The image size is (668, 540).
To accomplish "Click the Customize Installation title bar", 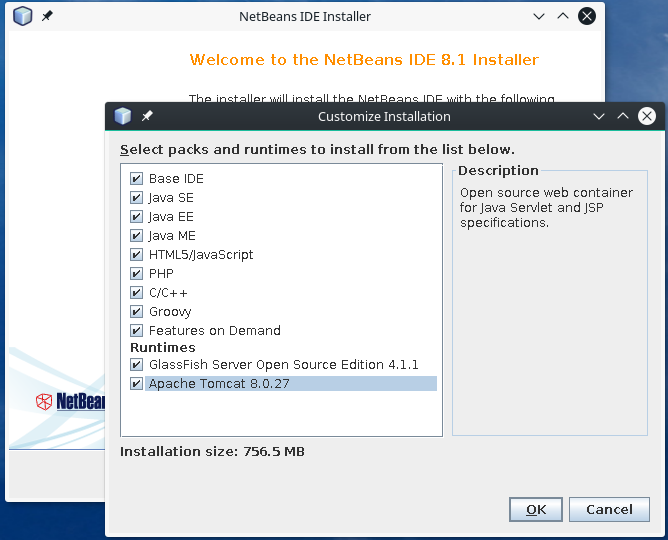I will (x=384, y=116).
